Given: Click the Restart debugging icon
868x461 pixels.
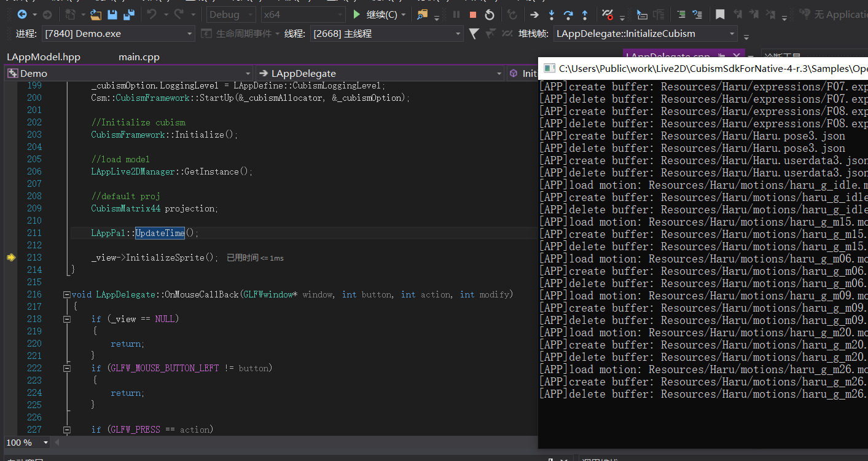Looking at the screenshot, I should [x=490, y=14].
